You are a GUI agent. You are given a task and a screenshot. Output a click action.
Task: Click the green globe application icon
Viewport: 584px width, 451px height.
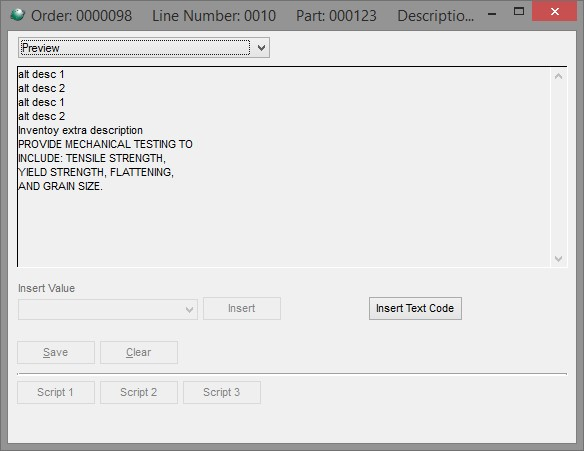pos(17,15)
